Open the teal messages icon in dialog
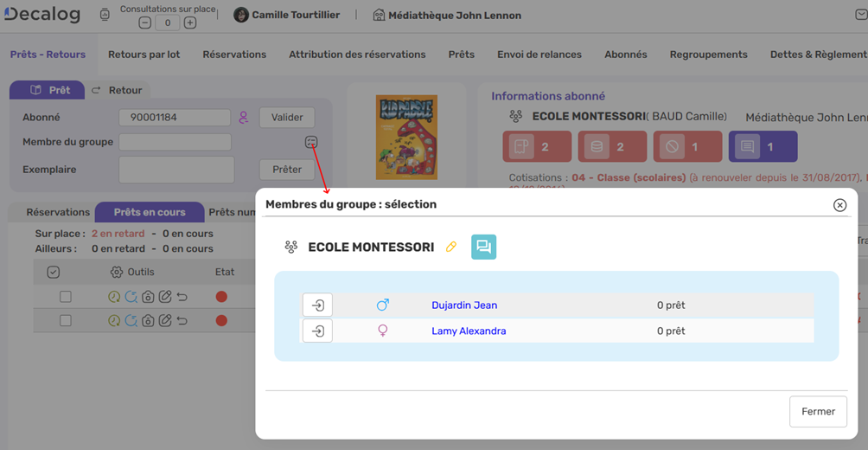 coord(483,247)
